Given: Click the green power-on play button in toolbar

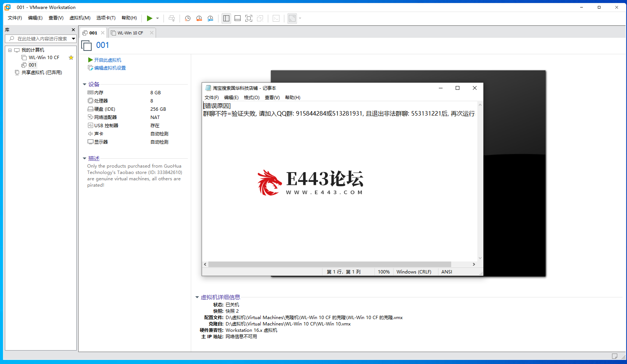Looking at the screenshot, I should coord(150,18).
